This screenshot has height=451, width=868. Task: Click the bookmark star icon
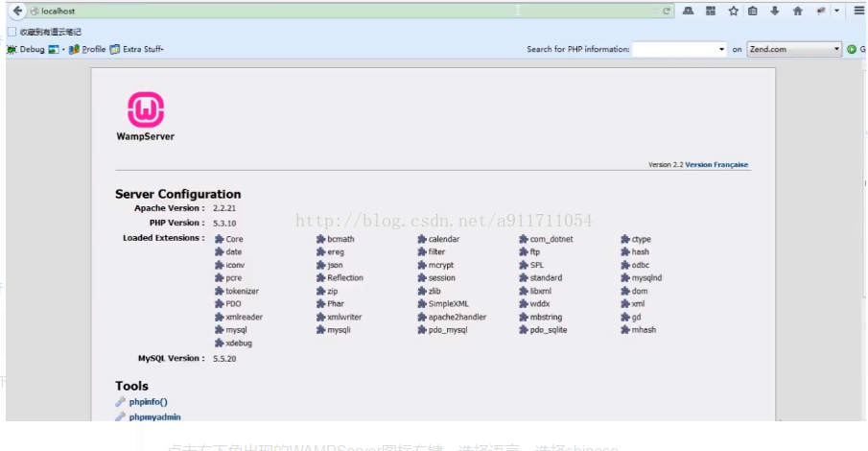click(733, 11)
